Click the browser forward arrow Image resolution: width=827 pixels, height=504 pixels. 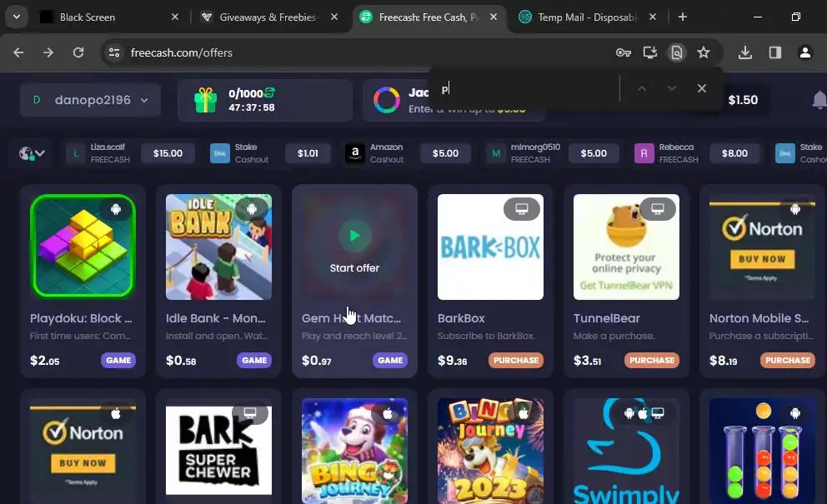point(48,52)
